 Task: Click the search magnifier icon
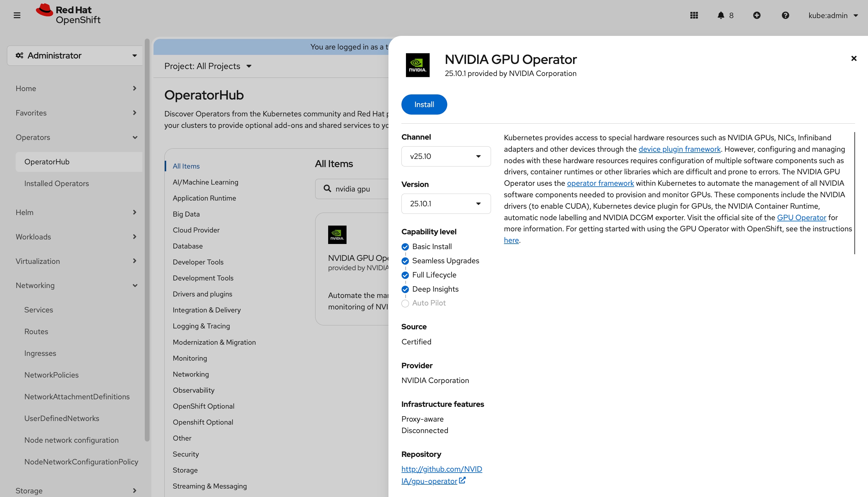pos(327,188)
